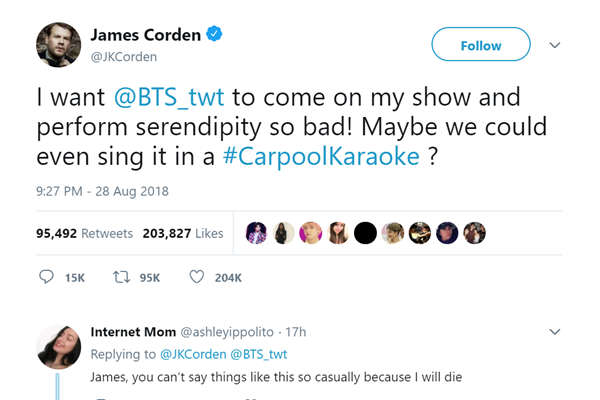Retweet James Corden's tweet

[124, 277]
